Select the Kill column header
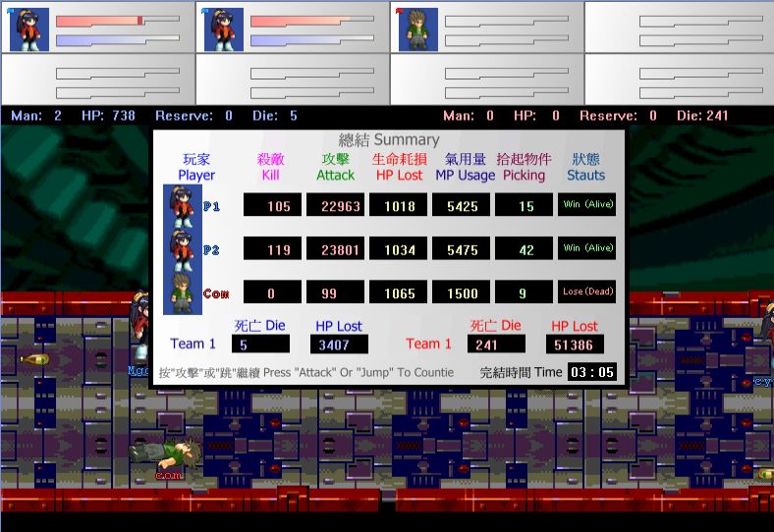774x532 pixels. tap(270, 167)
